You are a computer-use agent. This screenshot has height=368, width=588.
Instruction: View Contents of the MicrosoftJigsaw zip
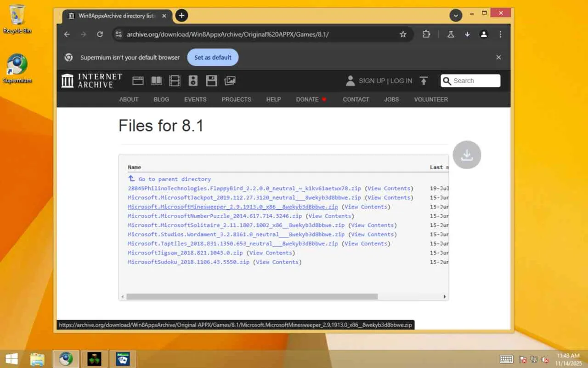[x=271, y=253]
